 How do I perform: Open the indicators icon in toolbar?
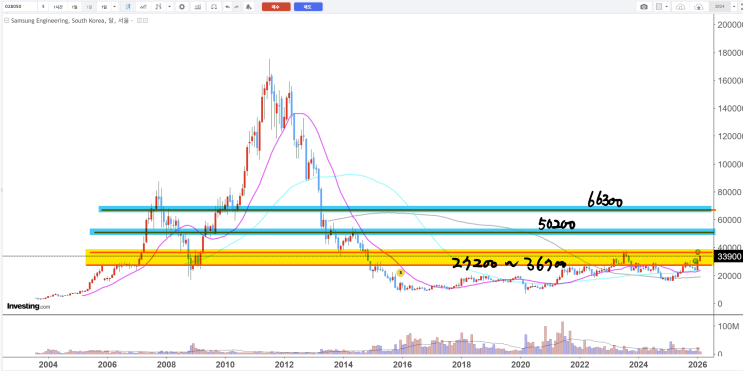point(198,7)
